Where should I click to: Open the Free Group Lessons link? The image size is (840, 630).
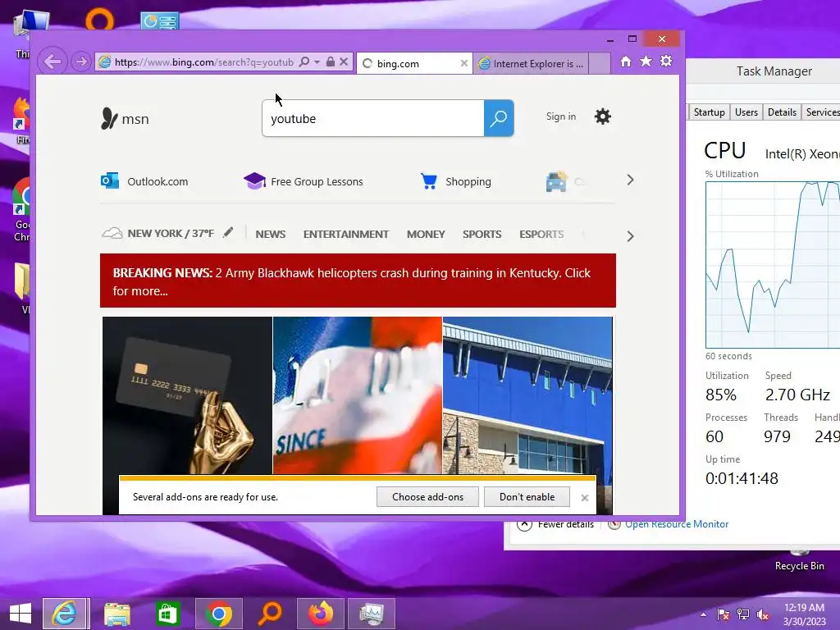point(304,181)
